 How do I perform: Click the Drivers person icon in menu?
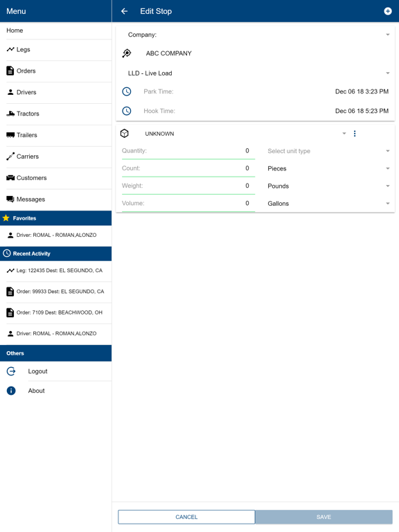(x=10, y=92)
